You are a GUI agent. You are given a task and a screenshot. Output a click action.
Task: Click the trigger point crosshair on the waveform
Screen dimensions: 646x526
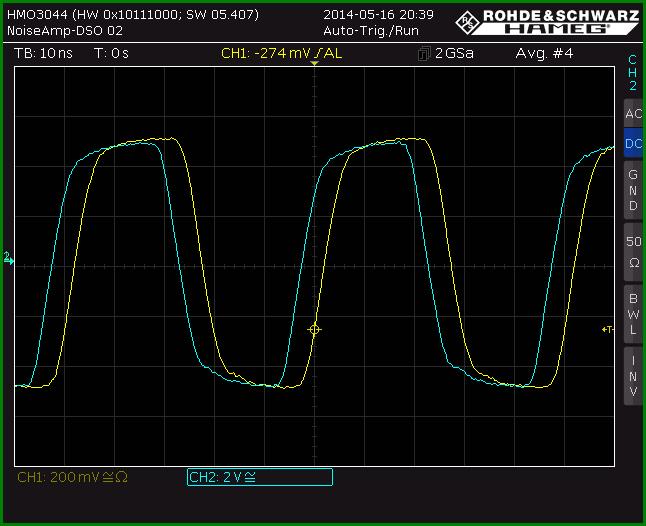(314, 330)
